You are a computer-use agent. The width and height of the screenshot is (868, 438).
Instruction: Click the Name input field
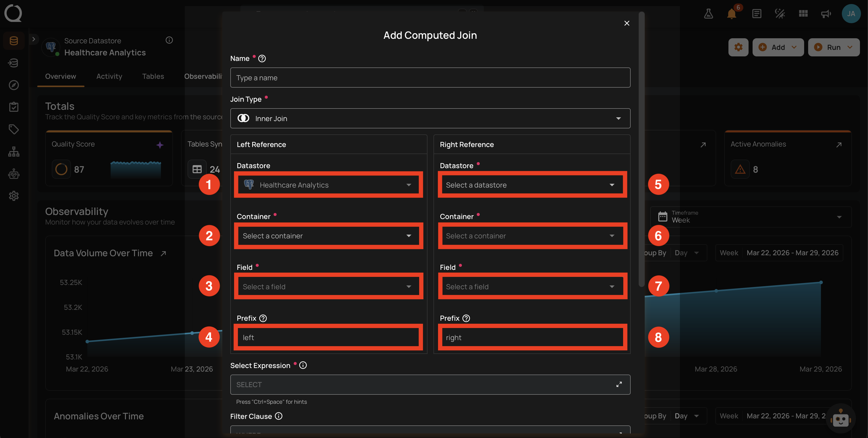[430, 78]
